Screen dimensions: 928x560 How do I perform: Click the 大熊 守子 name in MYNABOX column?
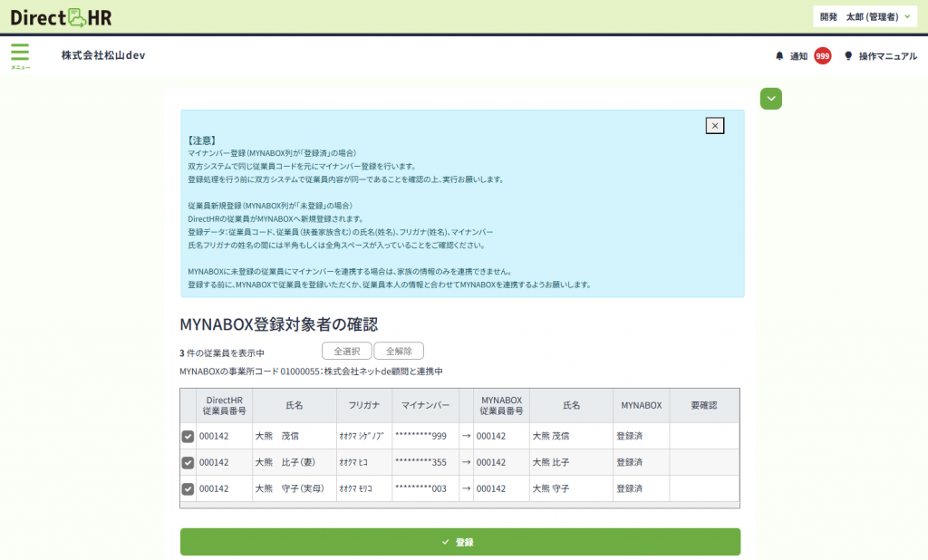[550, 489]
